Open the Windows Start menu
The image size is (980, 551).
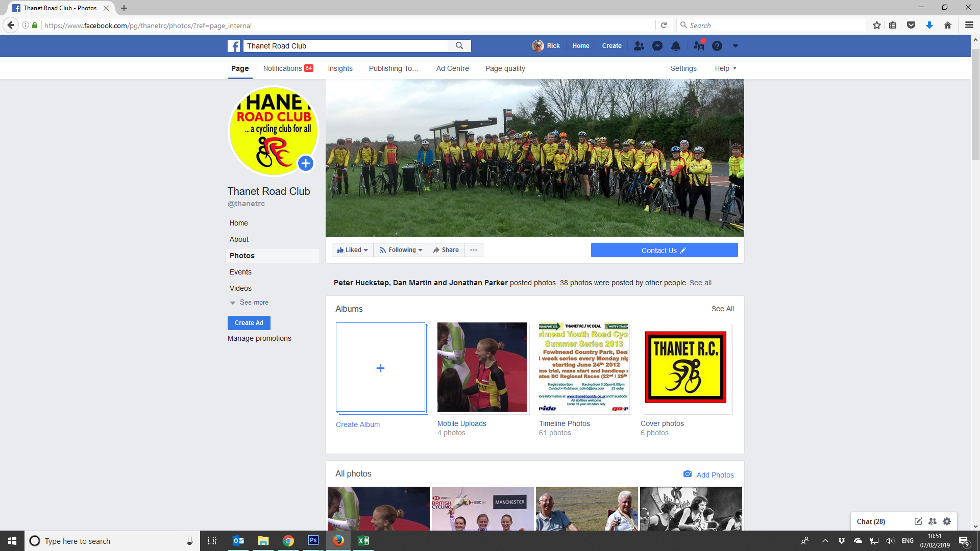coord(12,541)
